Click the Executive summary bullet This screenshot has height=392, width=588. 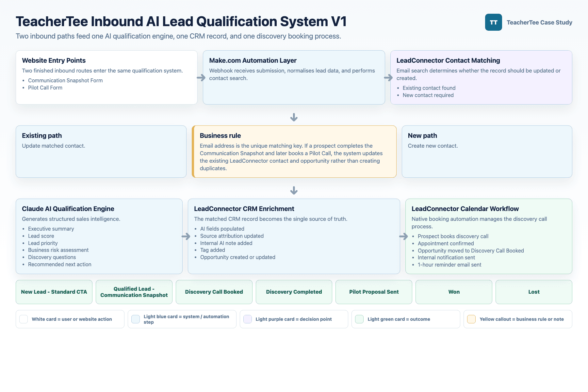(x=51, y=229)
